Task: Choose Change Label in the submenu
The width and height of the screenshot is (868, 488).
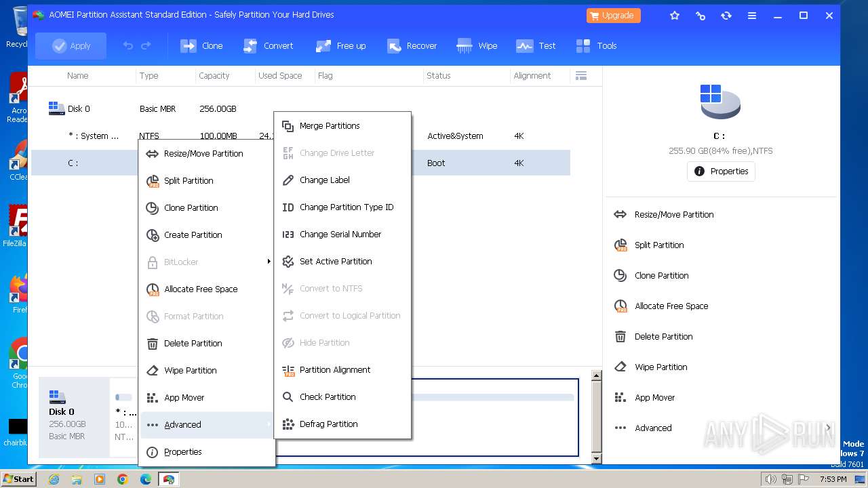Action: pyautogui.click(x=342, y=180)
